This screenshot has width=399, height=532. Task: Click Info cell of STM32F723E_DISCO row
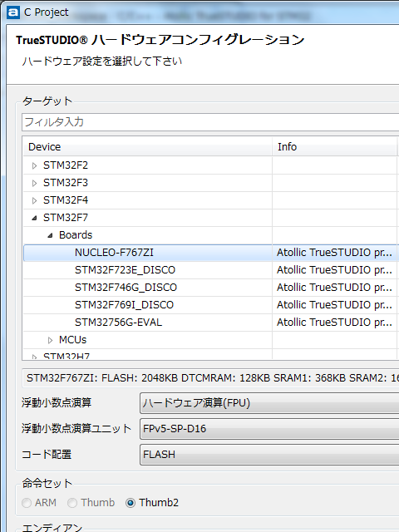[x=334, y=269]
